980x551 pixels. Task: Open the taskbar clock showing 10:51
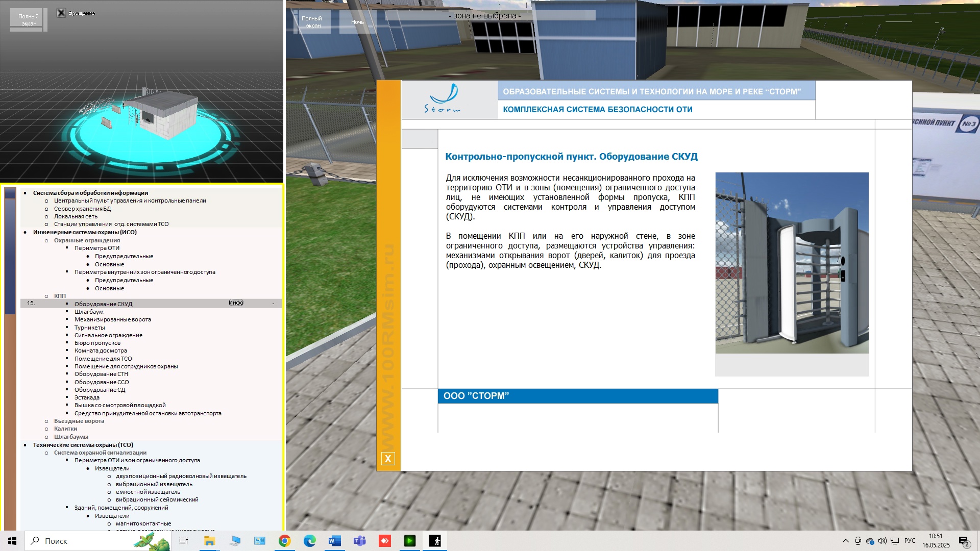[x=936, y=541]
